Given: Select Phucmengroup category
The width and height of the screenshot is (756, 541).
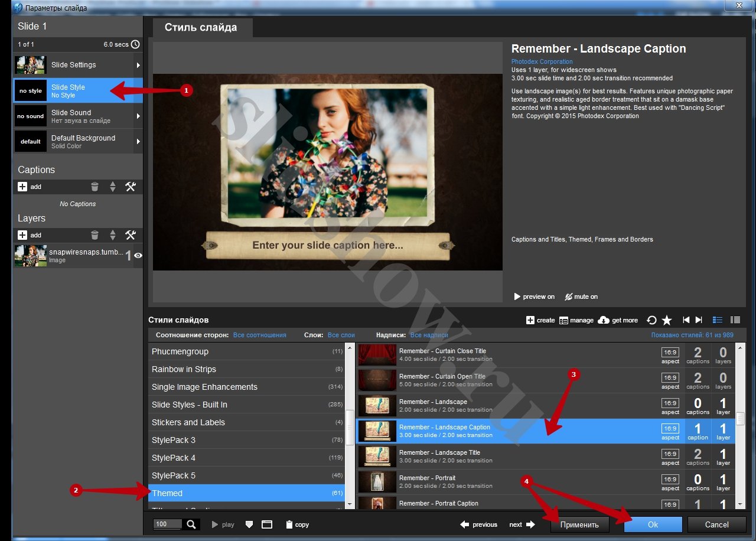Looking at the screenshot, I should tap(246, 351).
